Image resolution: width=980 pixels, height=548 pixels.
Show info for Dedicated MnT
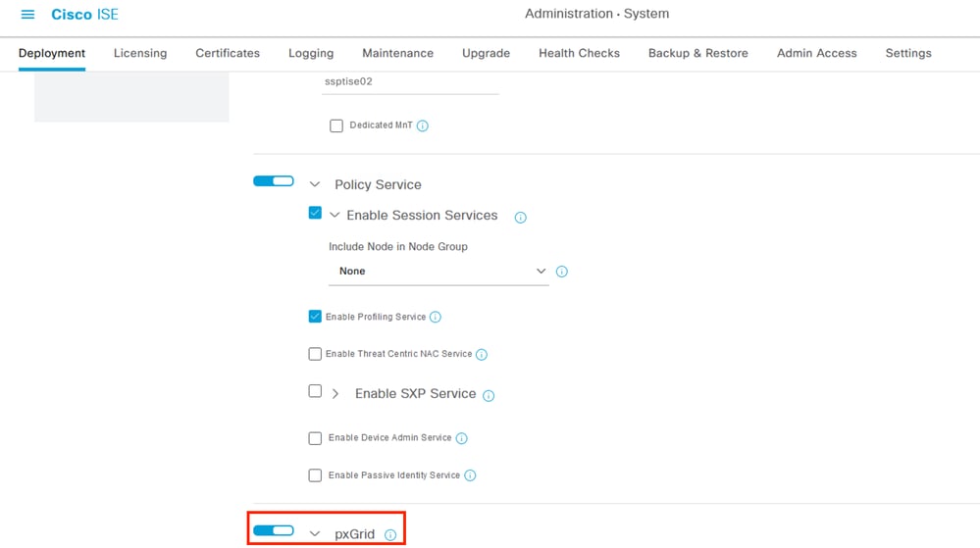point(423,125)
